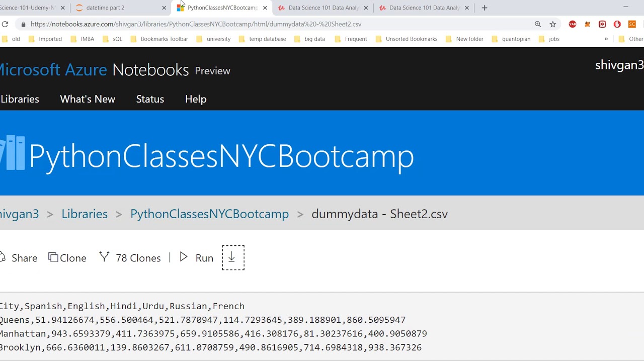Open the zoom magnifier in the address bar
The height and width of the screenshot is (362, 644).
(538, 24)
